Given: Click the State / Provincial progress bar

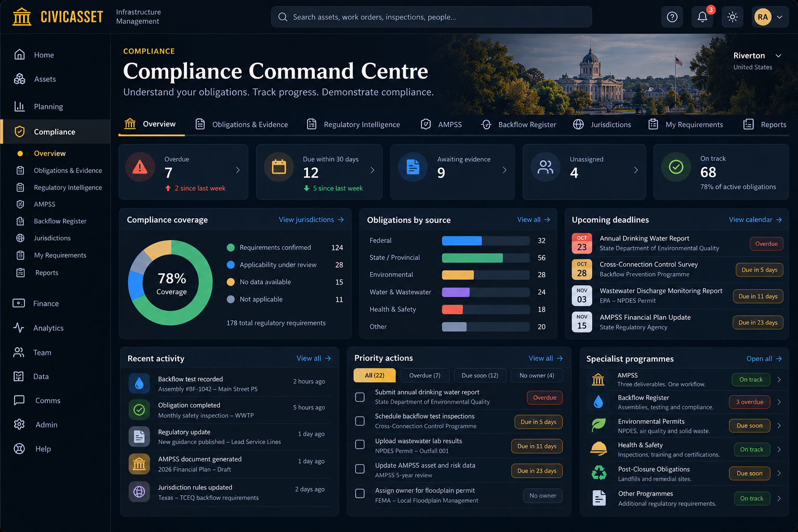Looking at the screenshot, I should 486,258.
